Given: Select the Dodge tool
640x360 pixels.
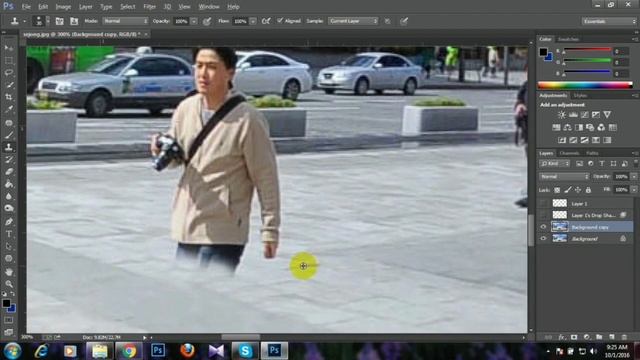Looking at the screenshot, I should (x=9, y=209).
